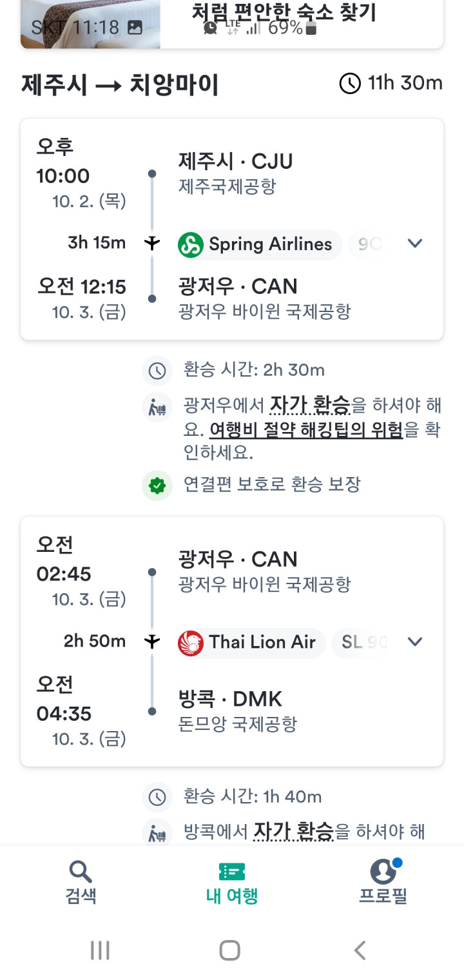Tap the Spring Airlines logo icon
The height and width of the screenshot is (980, 464).
pyautogui.click(x=191, y=244)
